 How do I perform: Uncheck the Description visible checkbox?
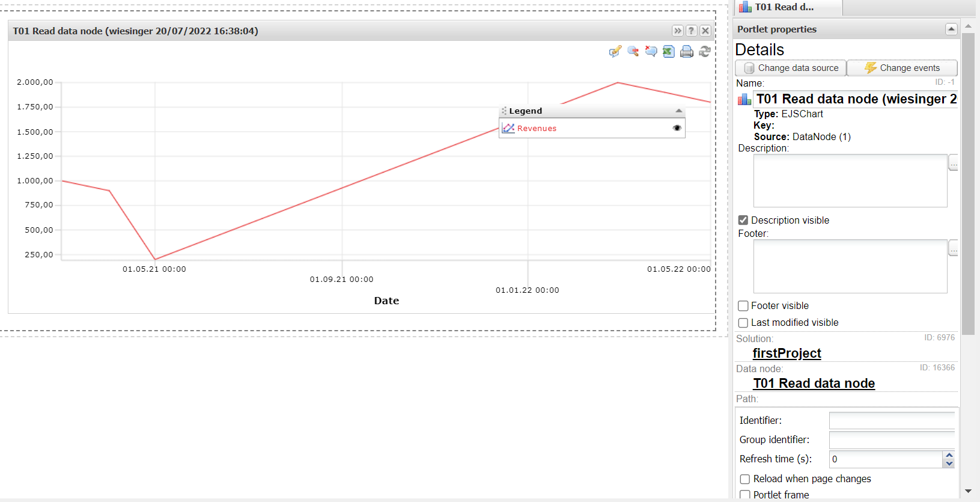point(743,220)
